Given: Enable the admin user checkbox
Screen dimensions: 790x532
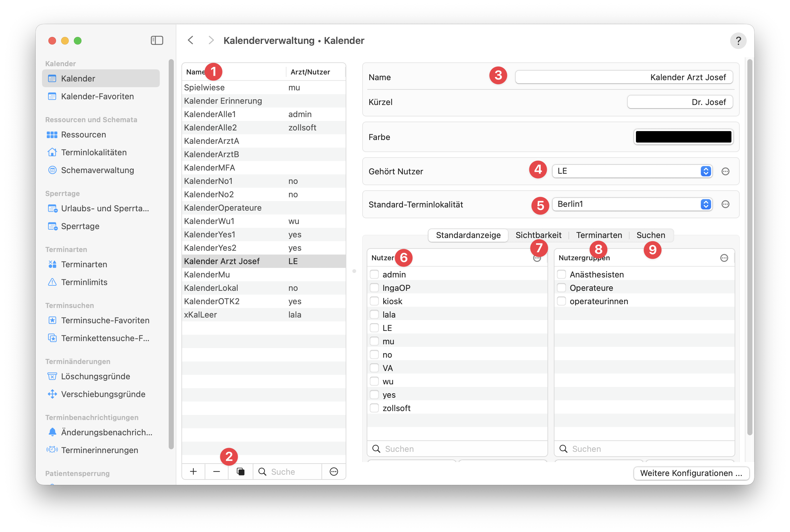Looking at the screenshot, I should [374, 274].
